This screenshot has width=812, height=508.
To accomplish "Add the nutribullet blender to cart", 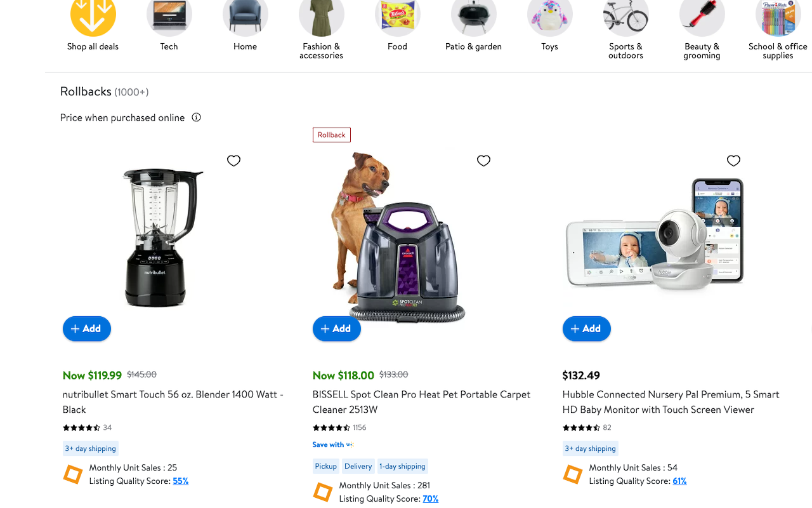I will click(x=87, y=328).
